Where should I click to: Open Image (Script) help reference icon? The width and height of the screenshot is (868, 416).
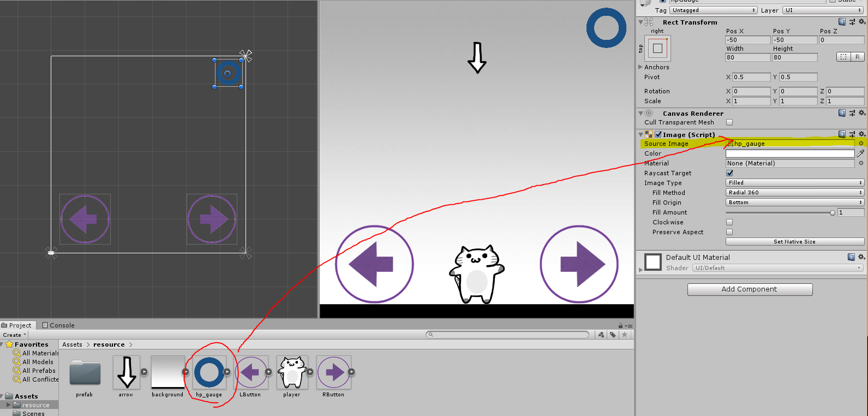pyautogui.click(x=842, y=134)
